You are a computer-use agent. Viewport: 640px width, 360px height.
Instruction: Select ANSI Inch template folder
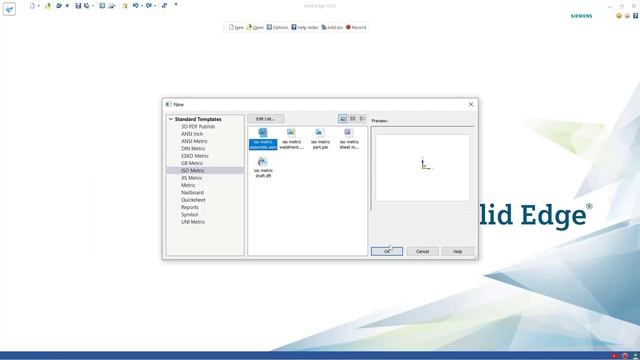point(192,134)
